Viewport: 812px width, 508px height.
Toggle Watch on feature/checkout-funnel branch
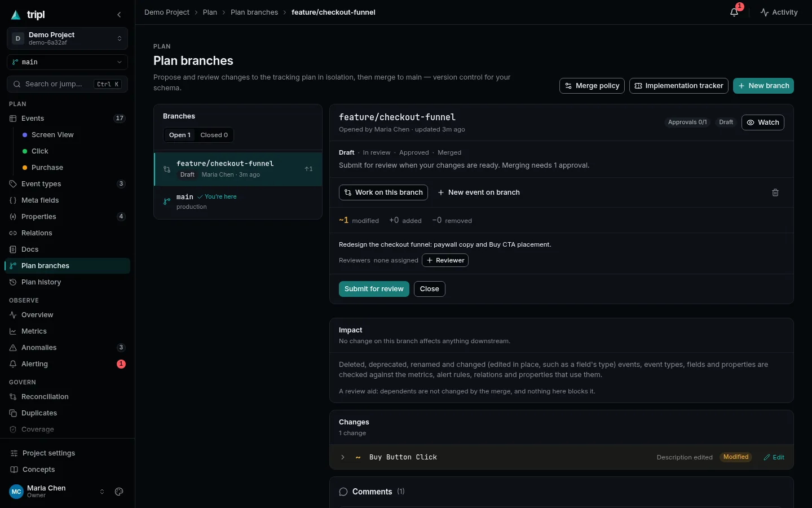pos(763,122)
